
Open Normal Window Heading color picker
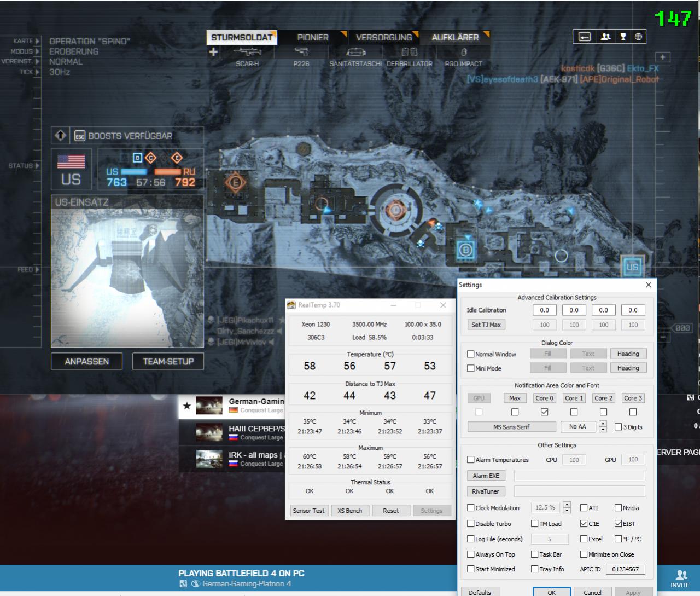point(628,354)
